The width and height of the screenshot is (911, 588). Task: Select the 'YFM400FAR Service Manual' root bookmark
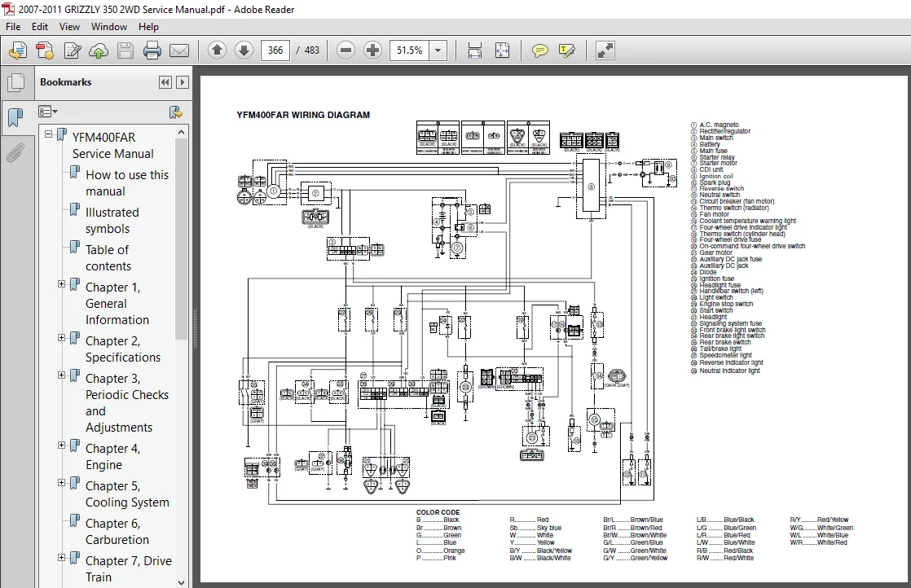(112, 145)
